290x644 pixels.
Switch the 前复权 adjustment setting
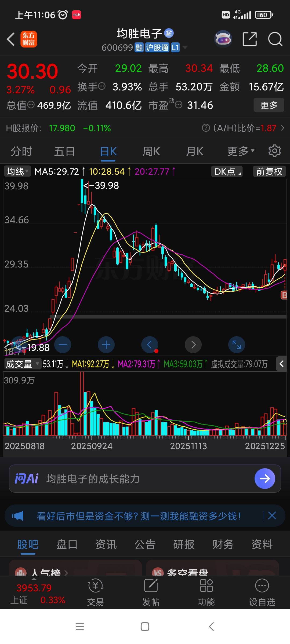coord(269,171)
